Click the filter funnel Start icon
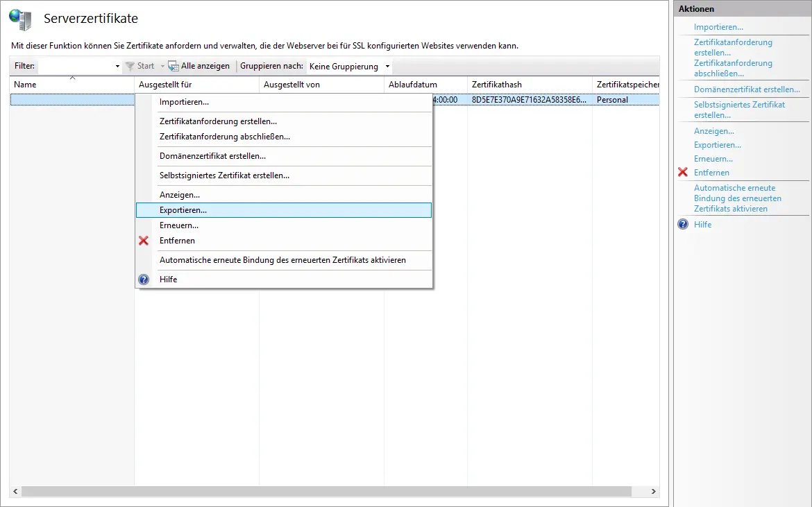This screenshot has height=507, width=812. (x=130, y=66)
